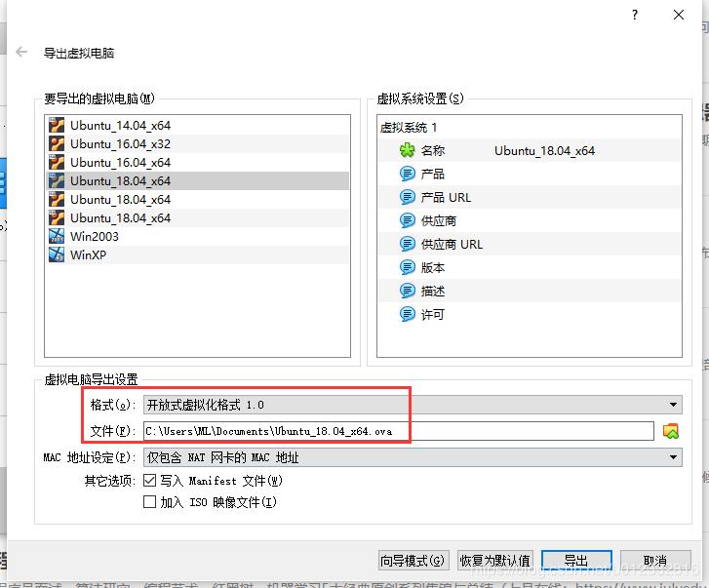This screenshot has width=709, height=588.
Task: Click the Ubuntu_16.04_x64 VM icon
Action: [x=57, y=162]
